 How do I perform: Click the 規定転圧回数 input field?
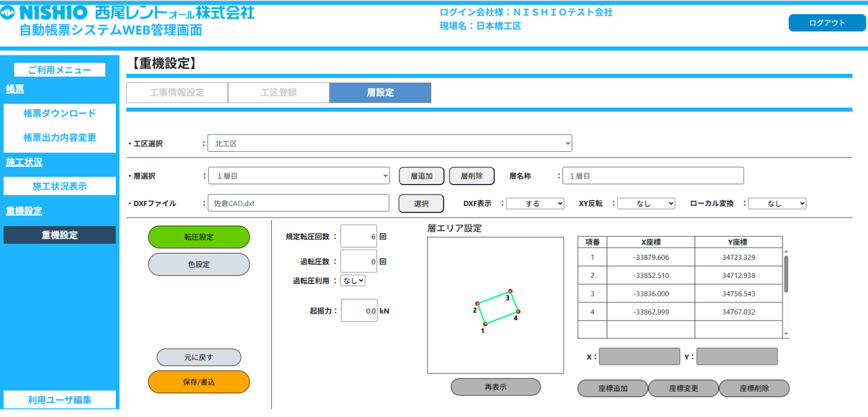click(359, 237)
